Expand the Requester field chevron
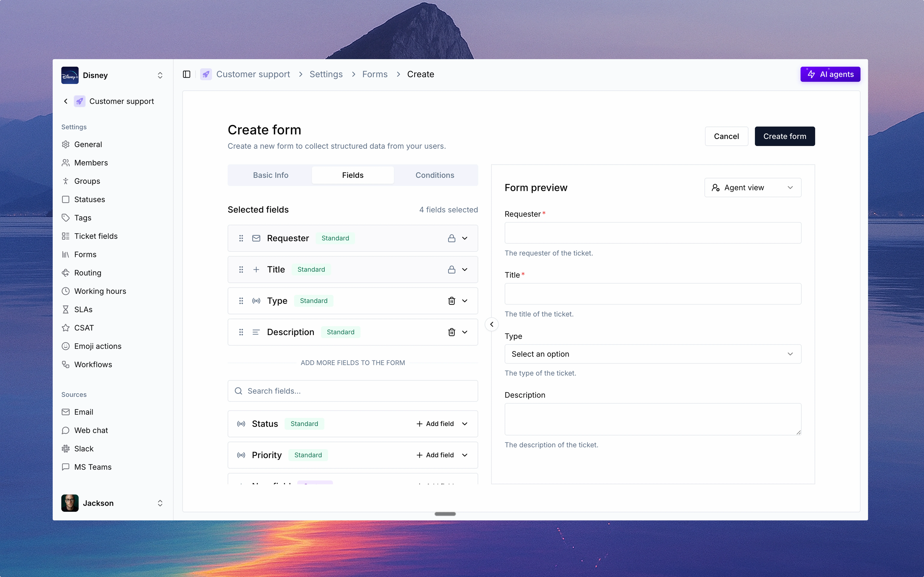This screenshot has height=577, width=924. coord(465,238)
